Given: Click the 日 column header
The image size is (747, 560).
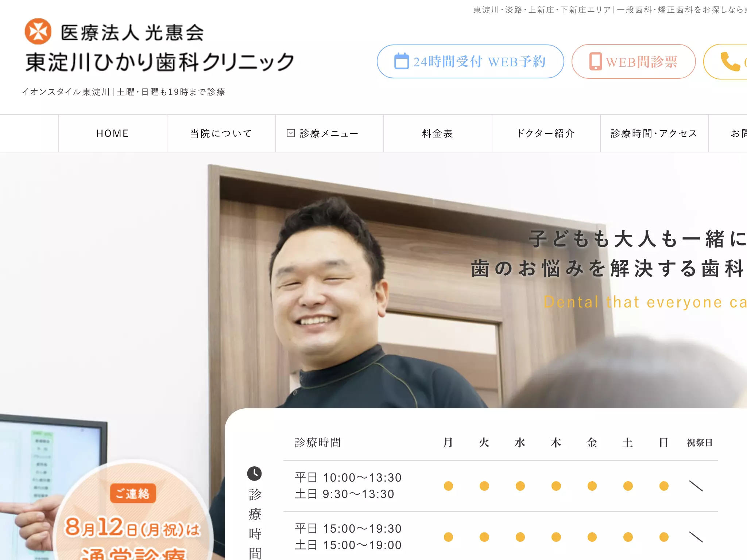Looking at the screenshot, I should (663, 443).
